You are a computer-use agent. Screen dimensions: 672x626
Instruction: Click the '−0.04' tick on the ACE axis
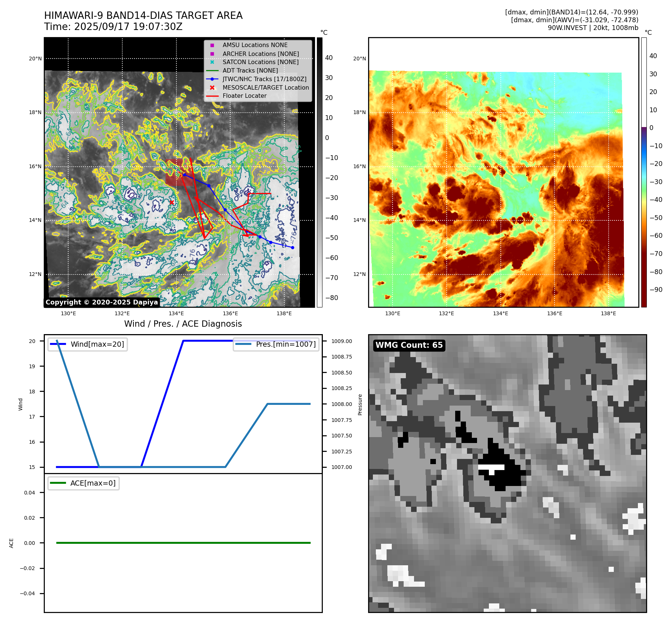pos(27,593)
